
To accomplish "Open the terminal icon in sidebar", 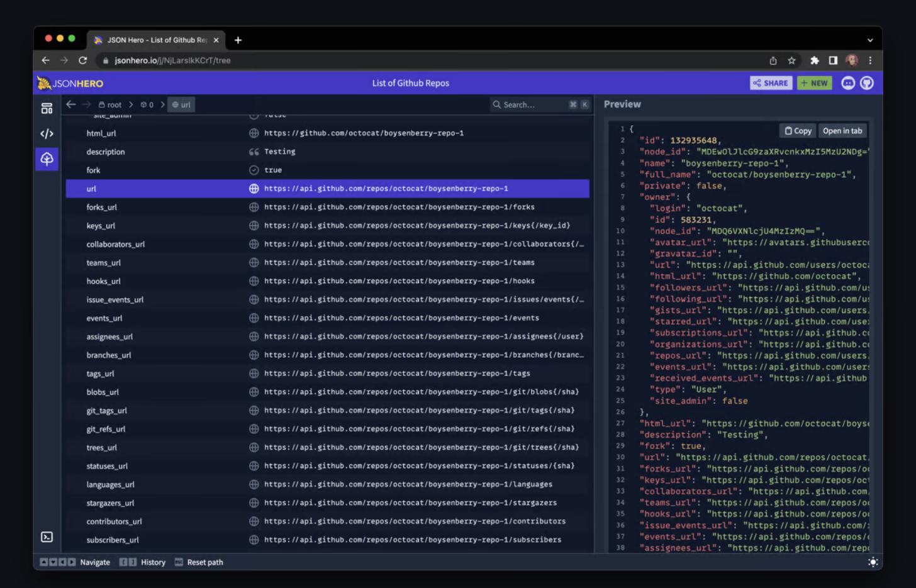I will 47,537.
